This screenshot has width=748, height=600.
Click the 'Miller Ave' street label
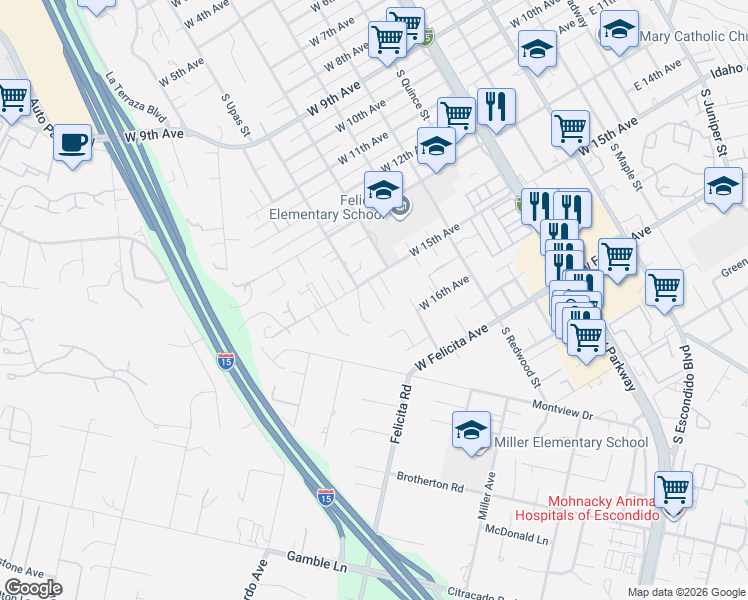[487, 496]
